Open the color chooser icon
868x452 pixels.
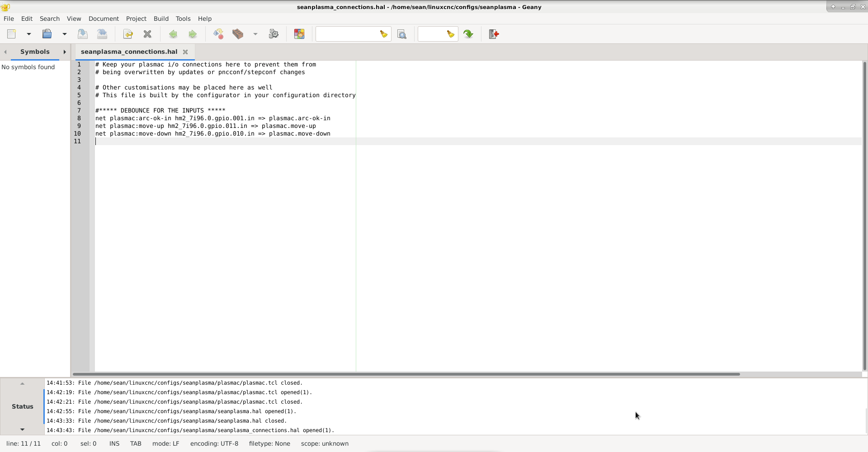tap(299, 34)
